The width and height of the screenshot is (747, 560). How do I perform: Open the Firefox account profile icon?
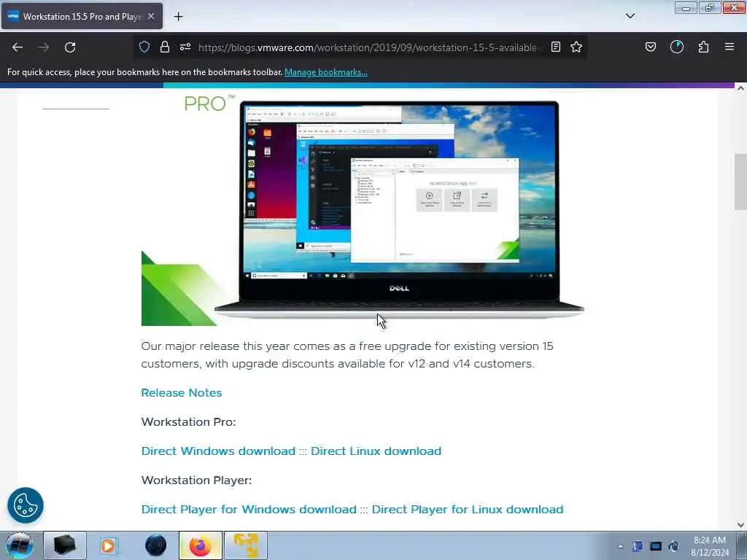click(x=677, y=47)
